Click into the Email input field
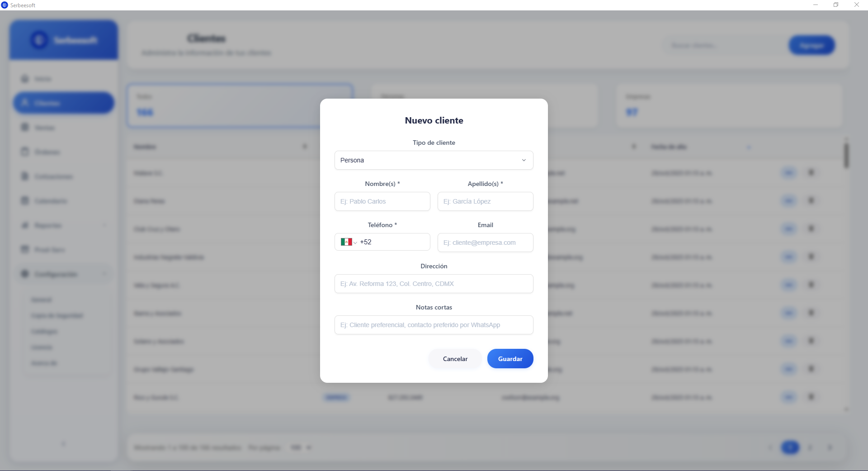The image size is (868, 471). 485,243
